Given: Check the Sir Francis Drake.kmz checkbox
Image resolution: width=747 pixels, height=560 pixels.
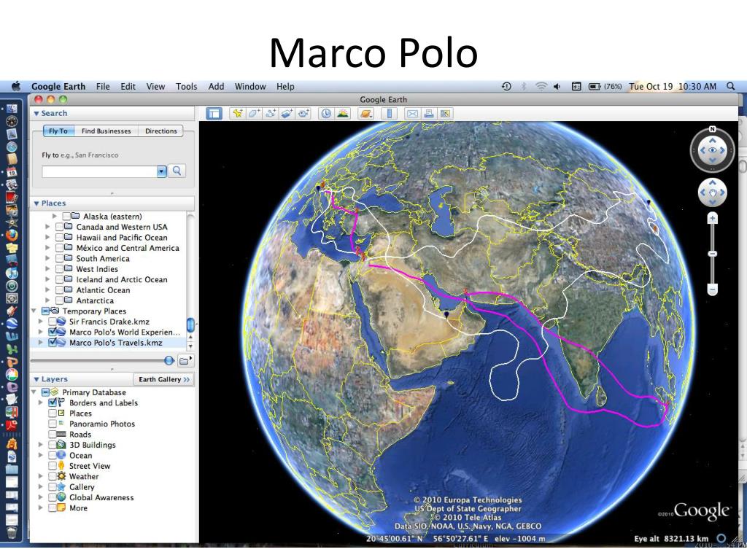Looking at the screenshot, I should [53, 322].
